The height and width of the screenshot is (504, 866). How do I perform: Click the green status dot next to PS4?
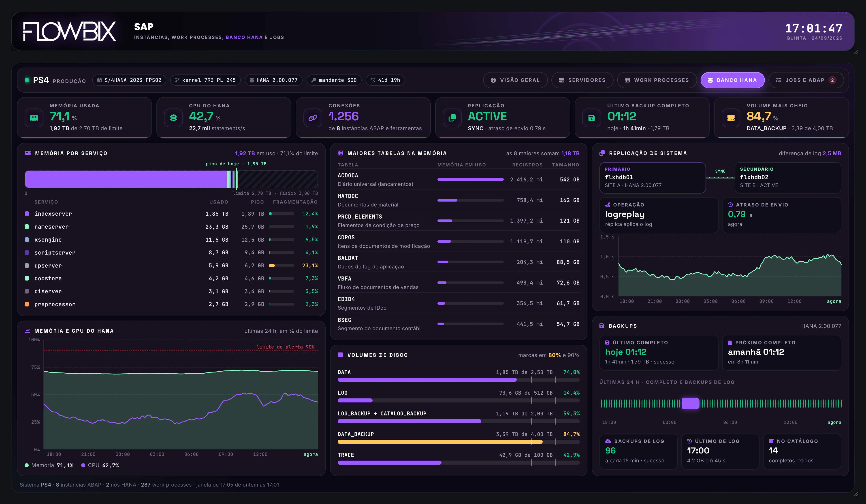pos(27,80)
